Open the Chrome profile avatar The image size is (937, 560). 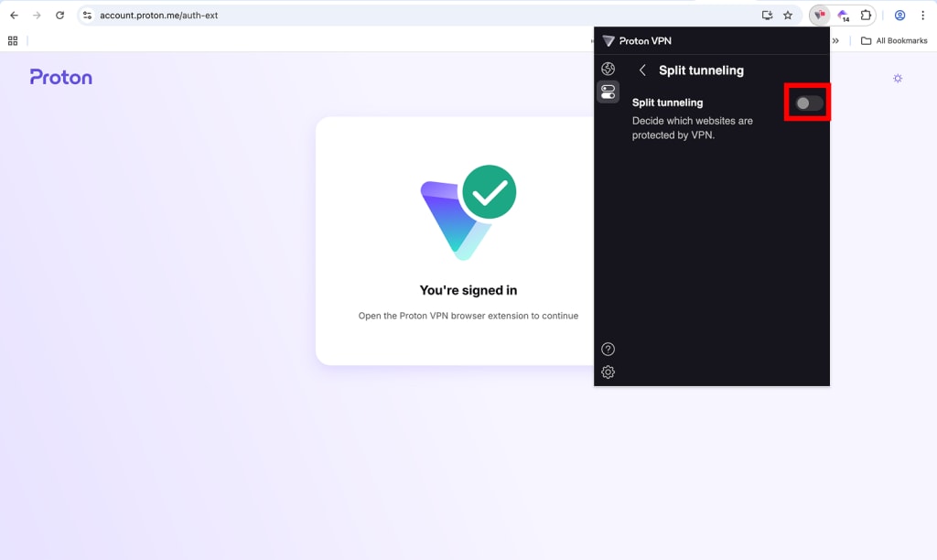(899, 16)
